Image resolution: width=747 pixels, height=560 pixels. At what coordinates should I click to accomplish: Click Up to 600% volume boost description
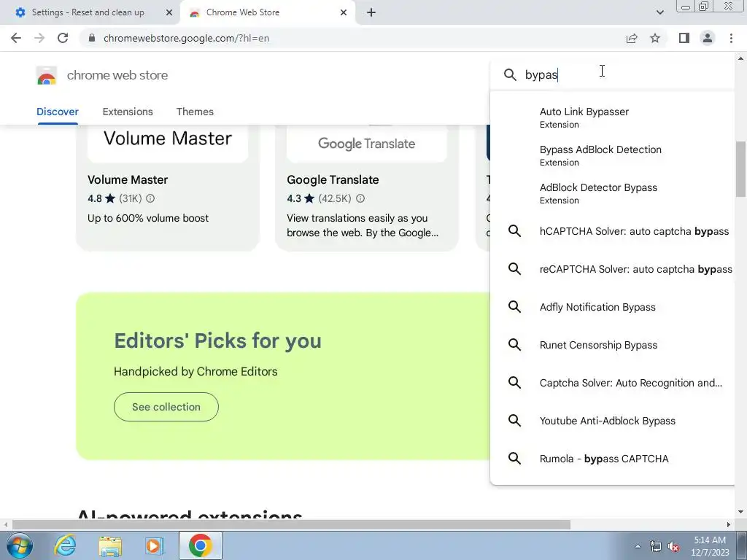pos(148,218)
